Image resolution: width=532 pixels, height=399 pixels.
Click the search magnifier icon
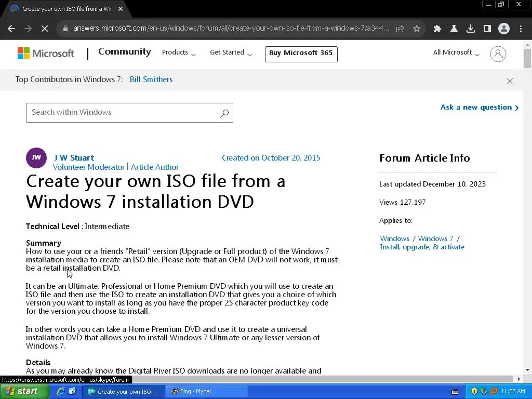(224, 113)
